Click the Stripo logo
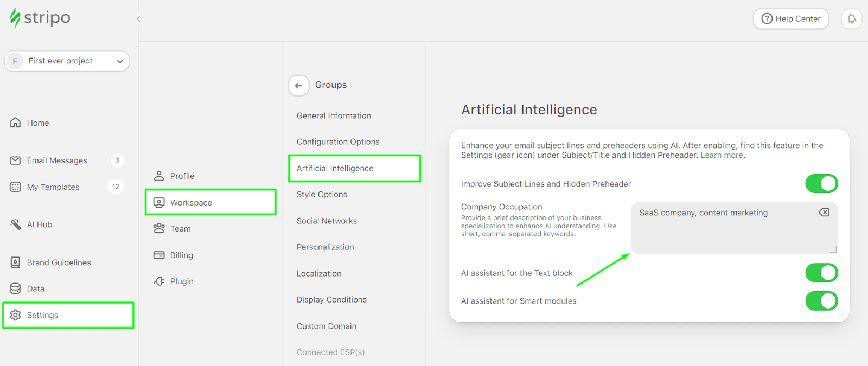The width and height of the screenshot is (868, 366). pos(39,17)
